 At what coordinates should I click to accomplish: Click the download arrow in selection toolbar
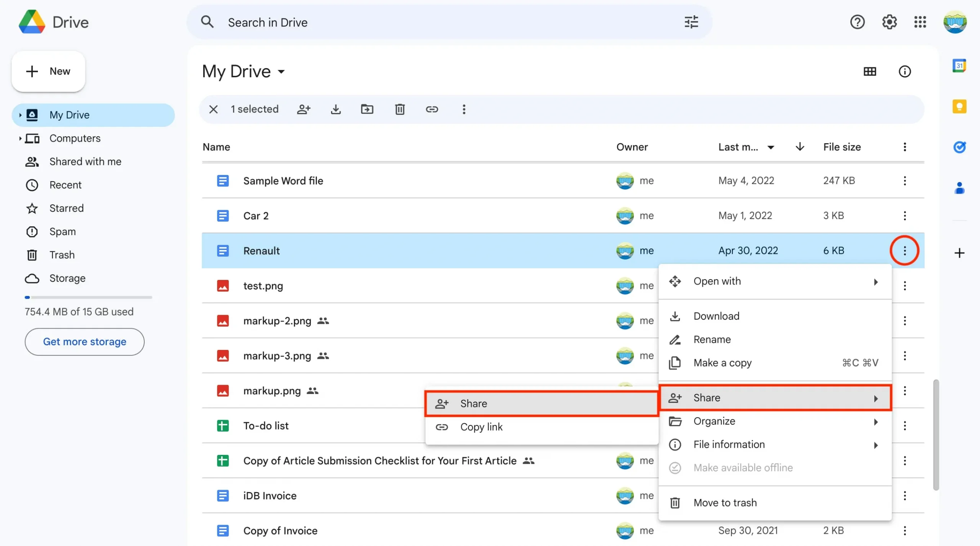click(x=335, y=109)
